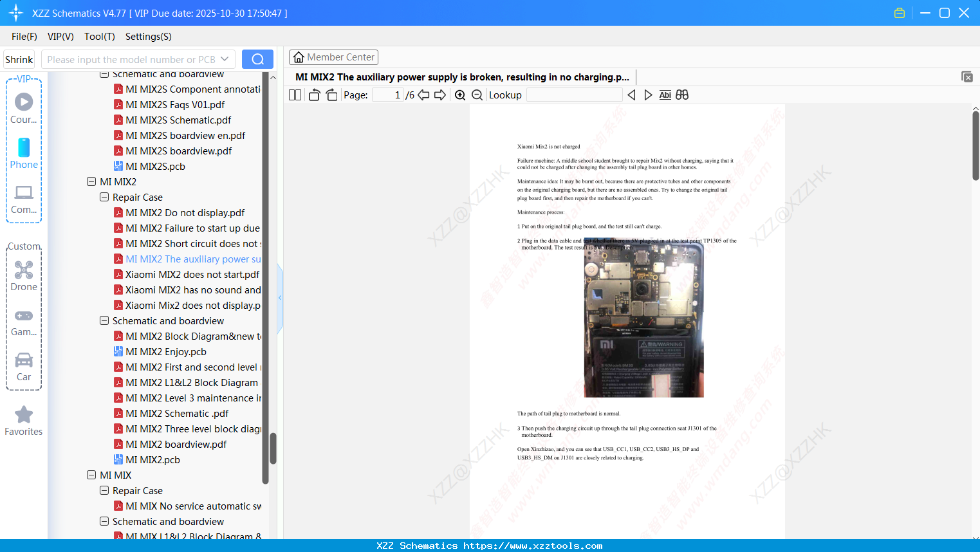Open Xiaomi MIX2 does not start.pdf
This screenshot has height=552, width=980.
(192, 275)
